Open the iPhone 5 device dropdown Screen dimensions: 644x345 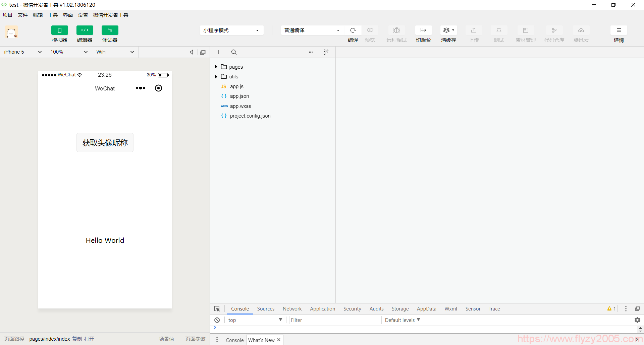(x=23, y=52)
